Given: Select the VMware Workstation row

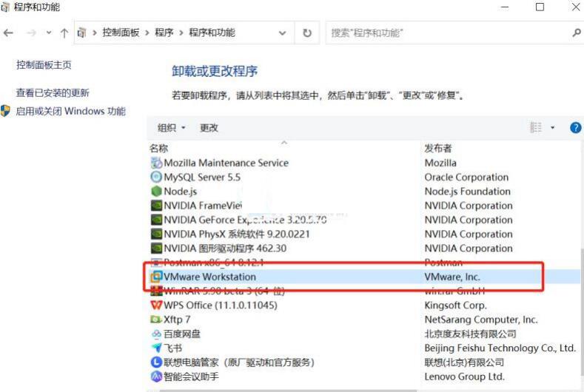Looking at the screenshot, I should click(x=363, y=277).
